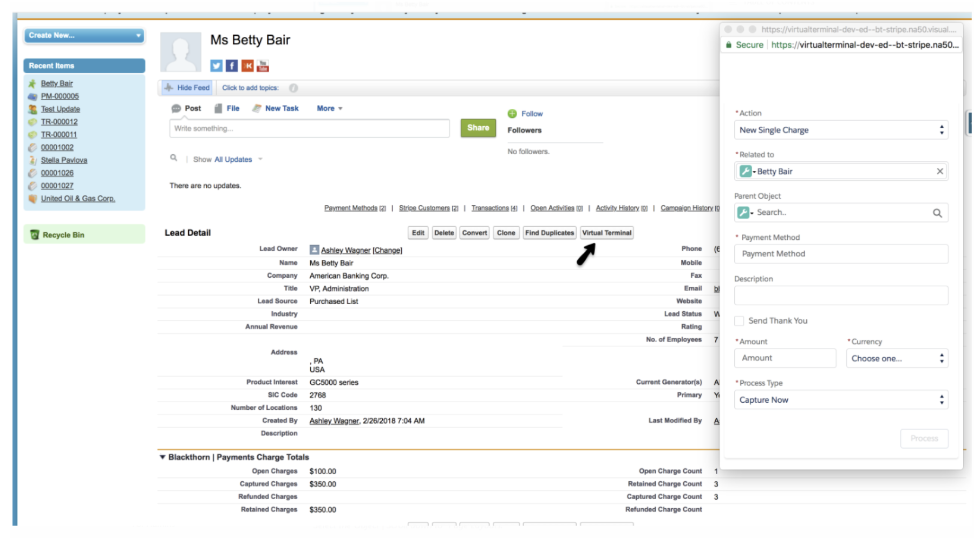Click the feed search magnifier icon

point(174,158)
